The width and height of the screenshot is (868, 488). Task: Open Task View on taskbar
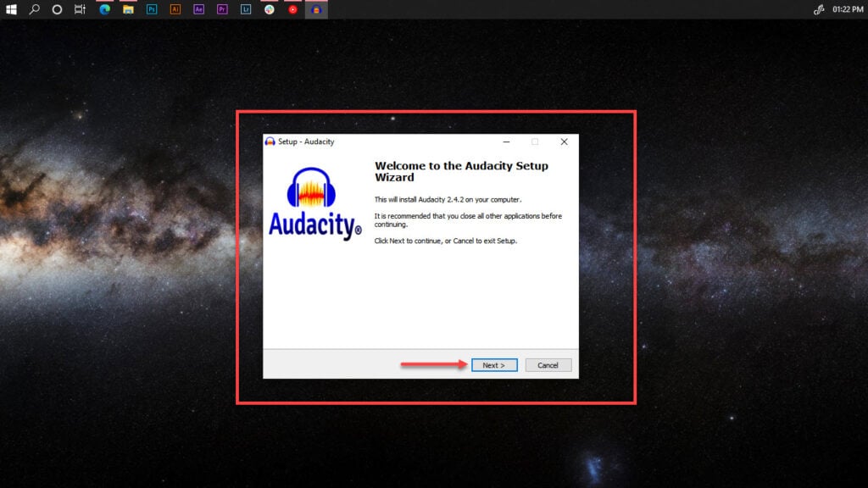(x=81, y=9)
